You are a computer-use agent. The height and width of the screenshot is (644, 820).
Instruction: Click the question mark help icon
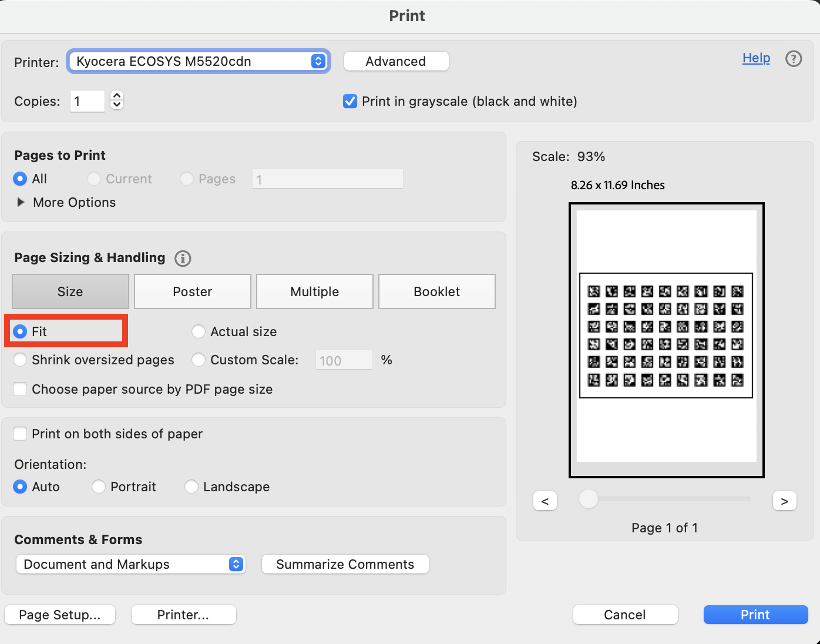794,59
